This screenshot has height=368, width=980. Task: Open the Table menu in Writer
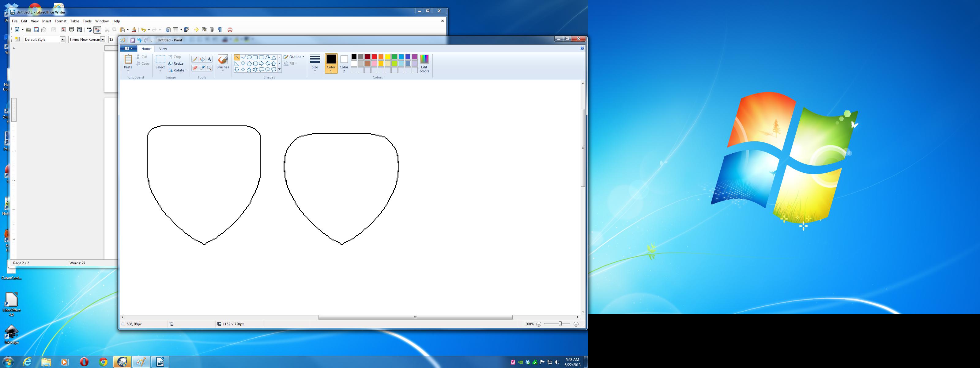74,21
